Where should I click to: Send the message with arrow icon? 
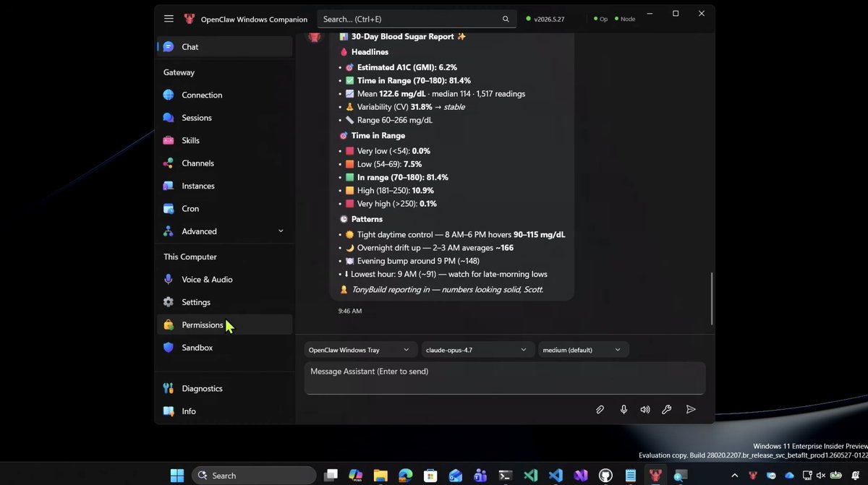pyautogui.click(x=691, y=409)
